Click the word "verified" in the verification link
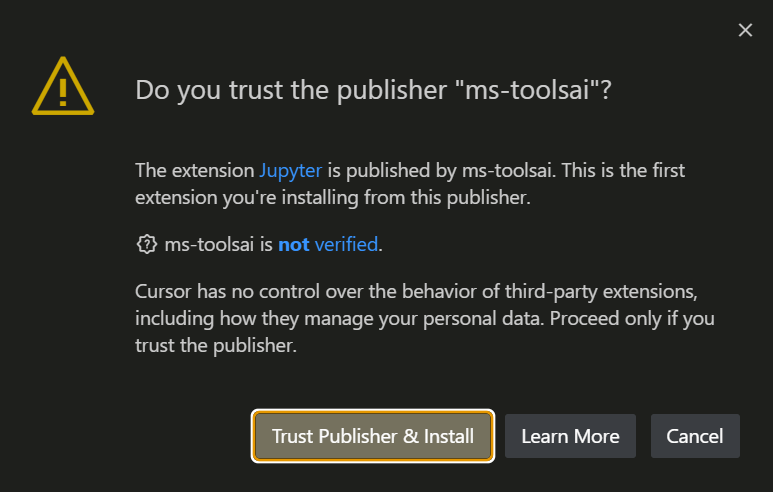 [346, 244]
